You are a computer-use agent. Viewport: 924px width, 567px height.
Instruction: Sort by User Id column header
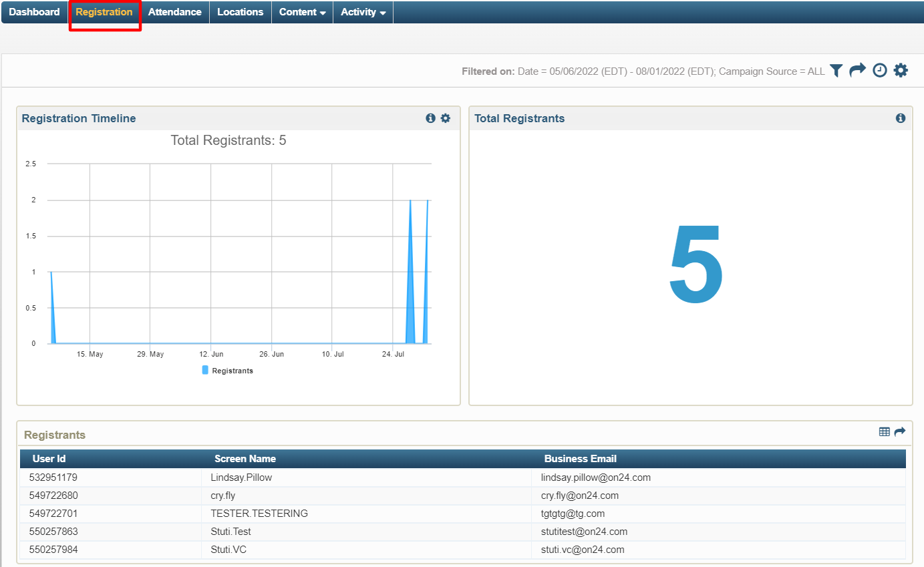click(x=49, y=459)
